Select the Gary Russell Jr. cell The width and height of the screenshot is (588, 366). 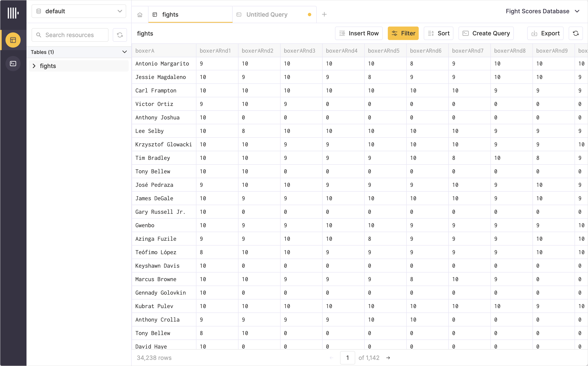[x=164, y=212]
